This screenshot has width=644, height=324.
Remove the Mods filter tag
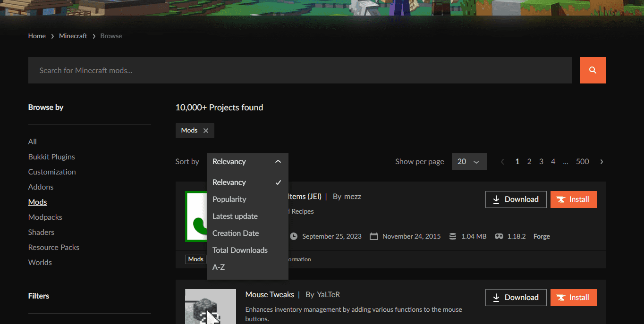coord(205,131)
